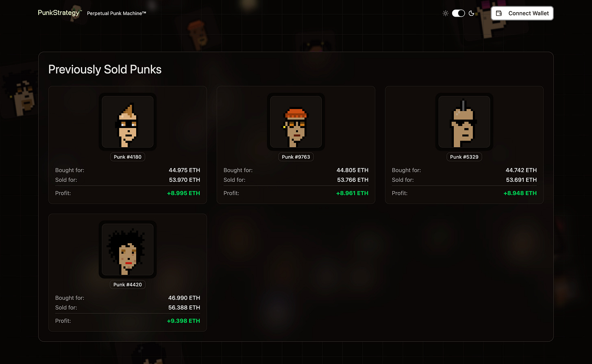
Task: Open Punk #9763 avatar image
Action: pos(296,122)
